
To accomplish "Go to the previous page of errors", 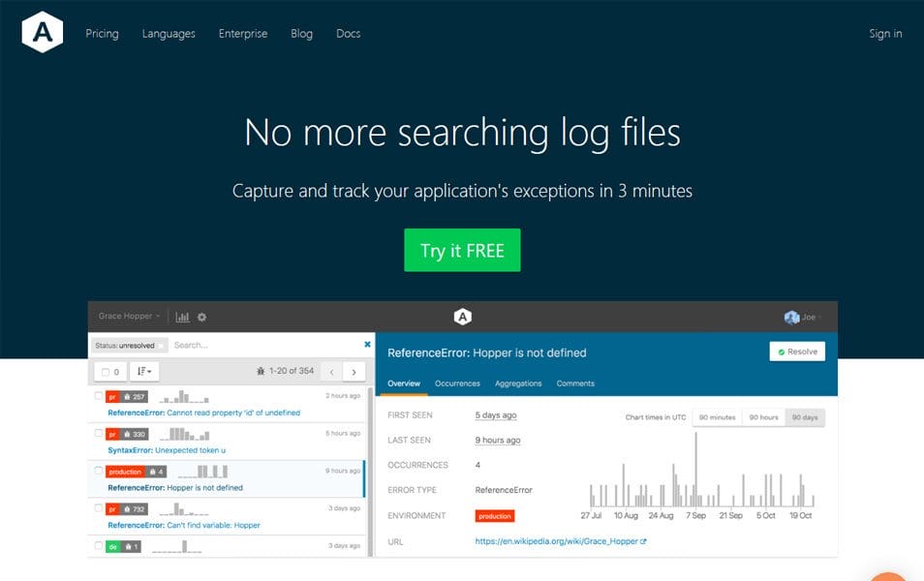I will 332,372.
